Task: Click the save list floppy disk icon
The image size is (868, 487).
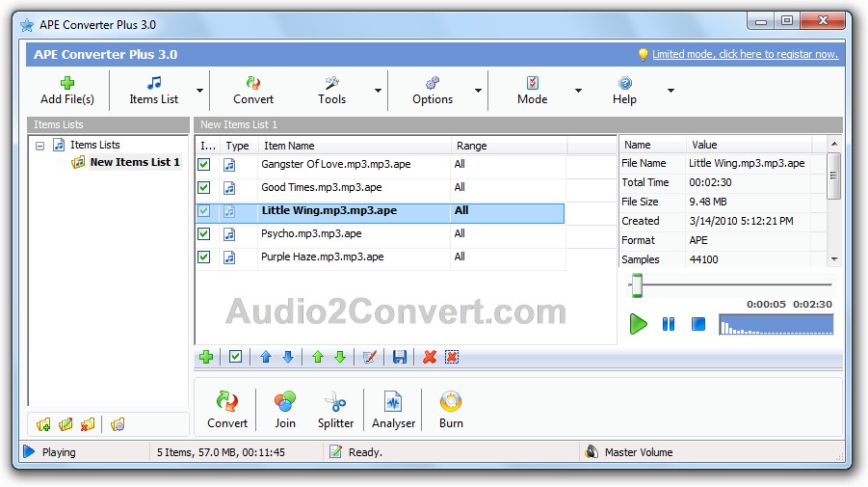Action: pos(400,358)
